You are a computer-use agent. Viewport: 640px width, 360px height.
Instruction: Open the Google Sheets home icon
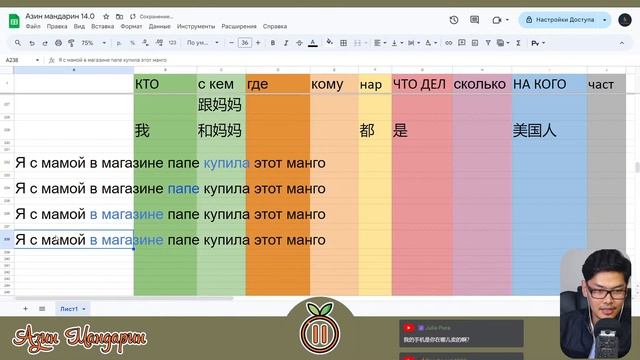click(14, 20)
